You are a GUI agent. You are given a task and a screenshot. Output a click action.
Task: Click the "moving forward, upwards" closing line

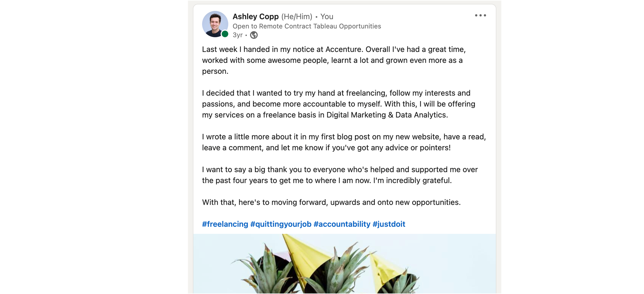[331, 202]
